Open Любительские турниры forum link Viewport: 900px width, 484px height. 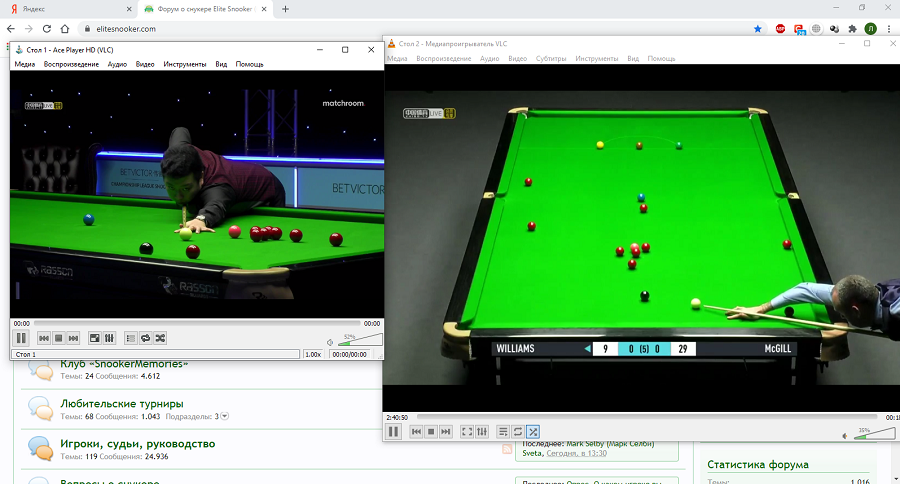click(x=122, y=404)
